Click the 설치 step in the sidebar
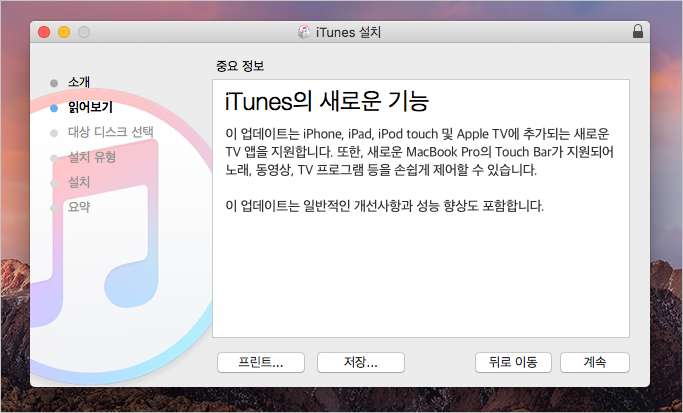This screenshot has width=683, height=413. [79, 182]
